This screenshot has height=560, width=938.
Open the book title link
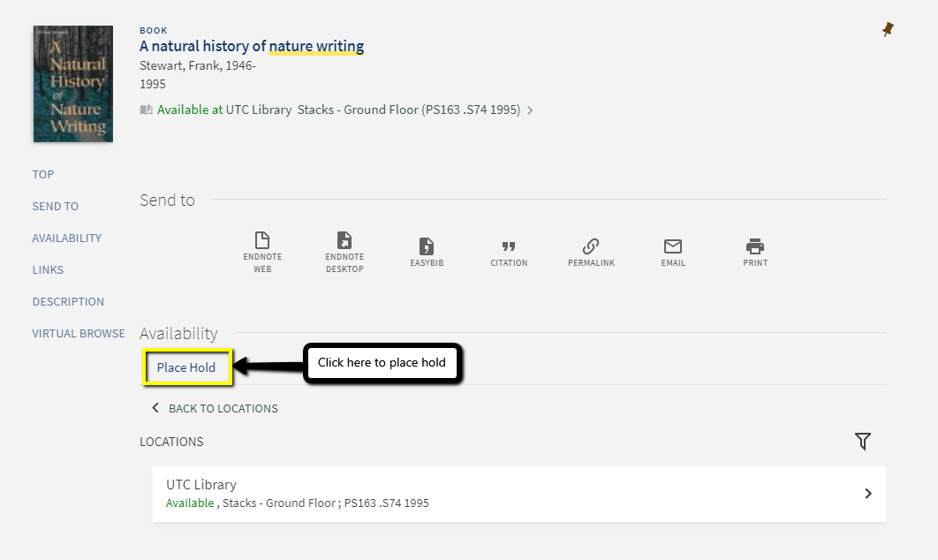click(252, 46)
